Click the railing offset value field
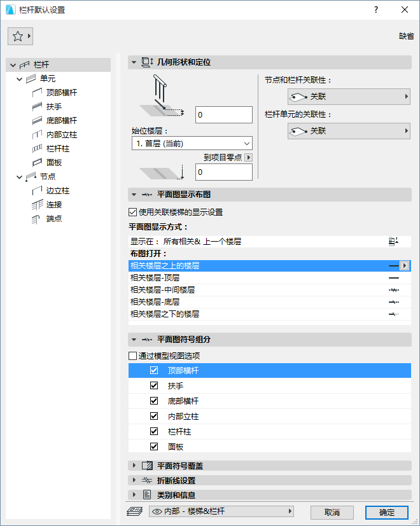Screen dimensions: 420x526 tap(224, 114)
